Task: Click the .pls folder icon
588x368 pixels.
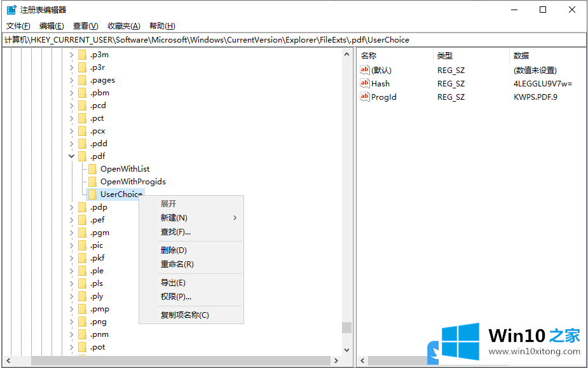Action: (82, 283)
